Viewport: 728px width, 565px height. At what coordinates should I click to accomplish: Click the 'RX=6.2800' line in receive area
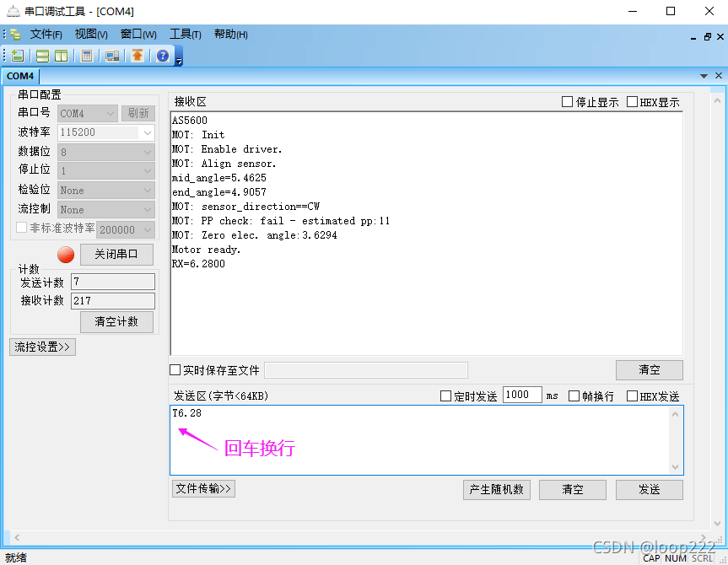(x=198, y=264)
